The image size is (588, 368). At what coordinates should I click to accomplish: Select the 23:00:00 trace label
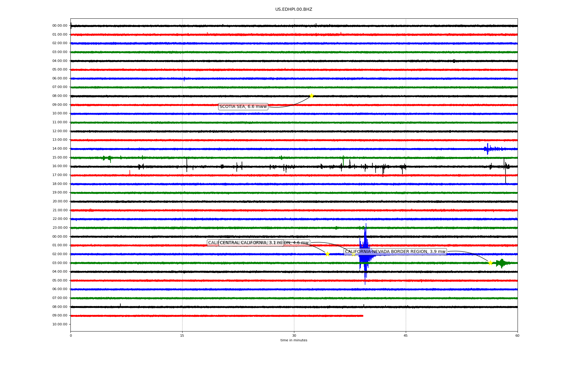pos(60,228)
